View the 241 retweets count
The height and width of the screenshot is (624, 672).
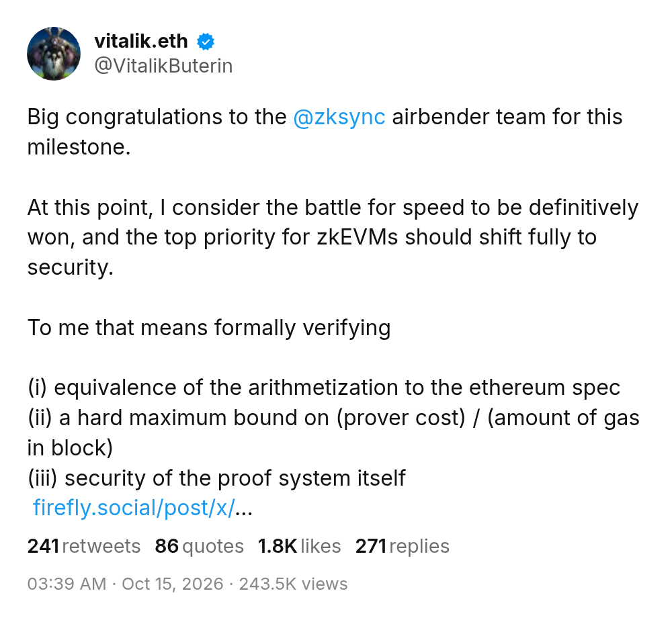coord(84,546)
